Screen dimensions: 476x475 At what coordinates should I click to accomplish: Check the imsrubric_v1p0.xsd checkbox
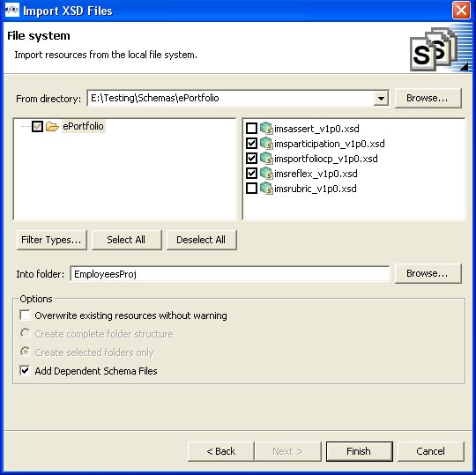[x=251, y=189]
